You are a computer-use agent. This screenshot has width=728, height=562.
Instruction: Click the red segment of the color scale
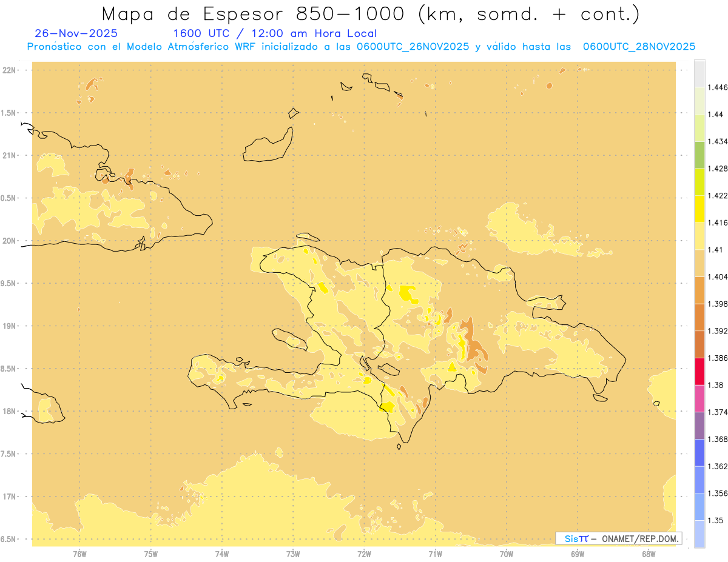(x=699, y=371)
